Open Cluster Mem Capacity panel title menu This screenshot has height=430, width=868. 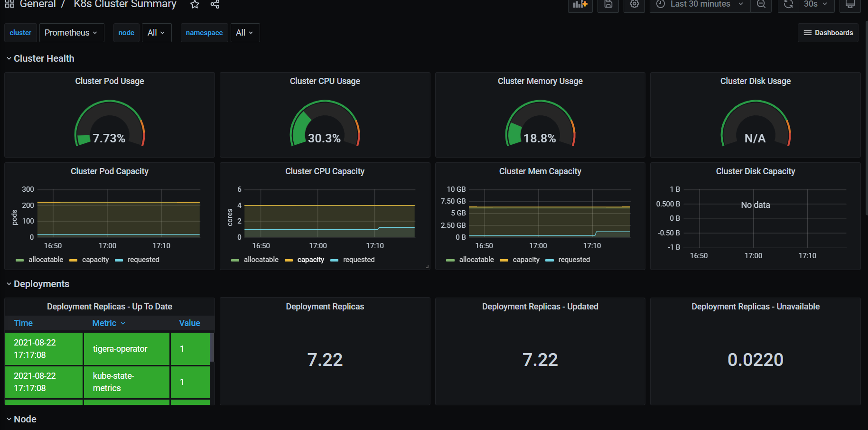[x=540, y=171]
